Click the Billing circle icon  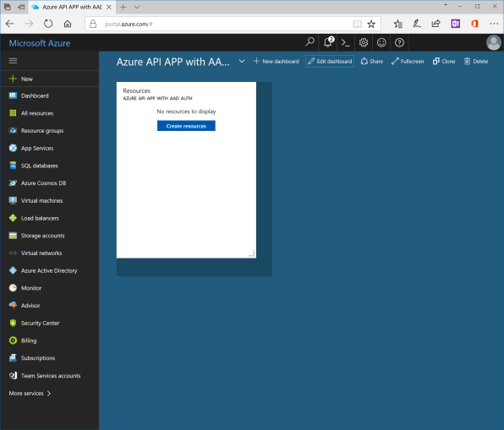click(13, 340)
